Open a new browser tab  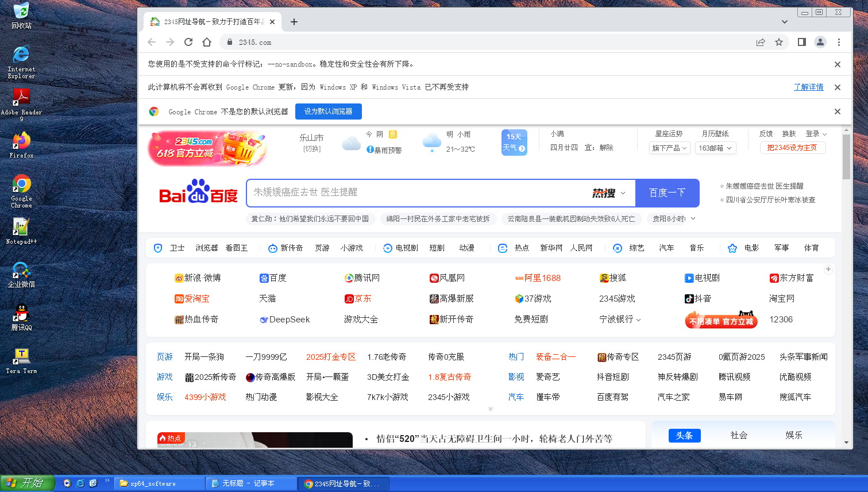tap(294, 22)
